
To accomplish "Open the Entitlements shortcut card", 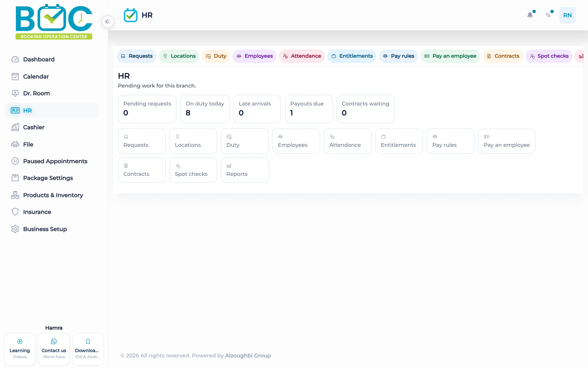I will tap(399, 141).
